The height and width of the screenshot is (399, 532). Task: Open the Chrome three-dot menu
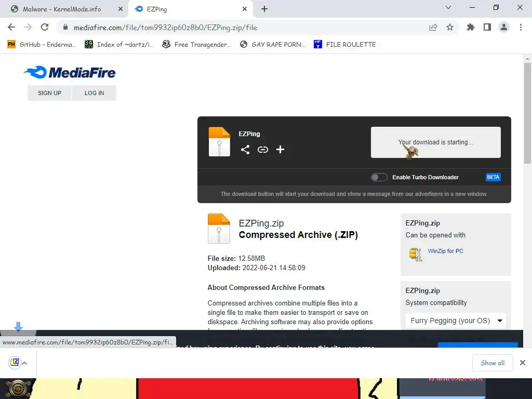[521, 27]
